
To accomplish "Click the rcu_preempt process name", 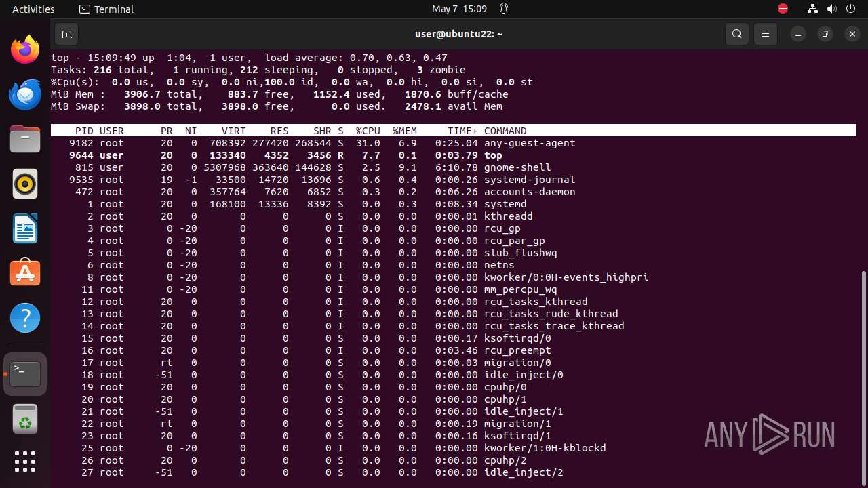I will click(x=517, y=350).
